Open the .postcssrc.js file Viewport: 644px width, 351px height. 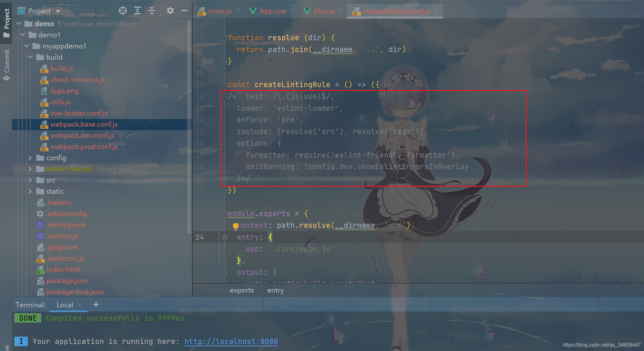point(65,258)
